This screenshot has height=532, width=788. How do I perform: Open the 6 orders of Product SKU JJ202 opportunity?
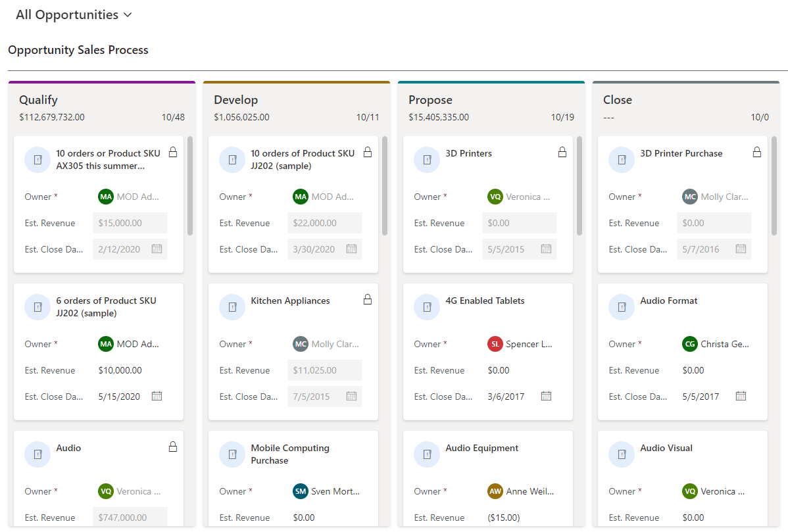106,307
